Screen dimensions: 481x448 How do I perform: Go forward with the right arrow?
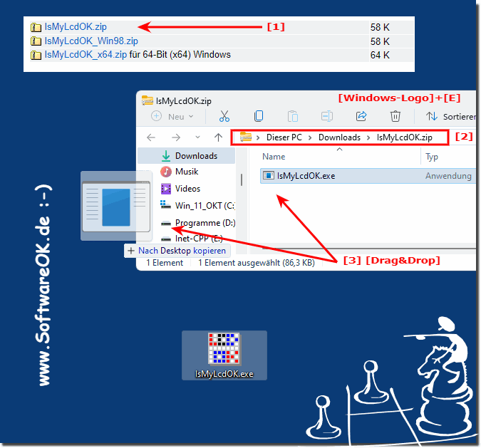tap(176, 137)
